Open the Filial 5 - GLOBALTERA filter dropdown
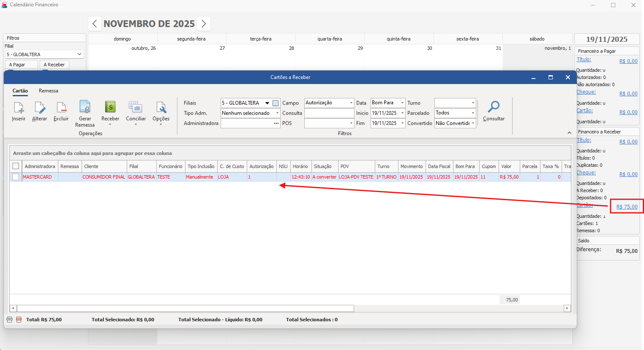Screen dimensions: 644x350 [79, 54]
